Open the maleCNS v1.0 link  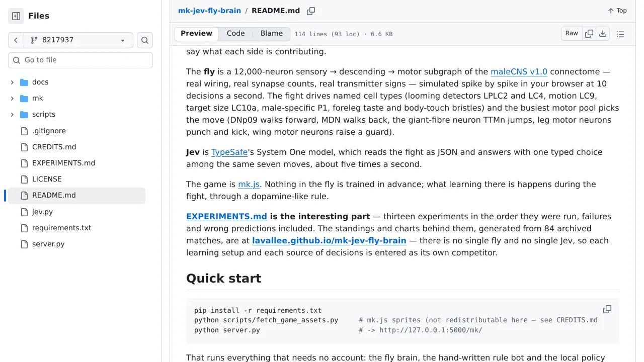[x=519, y=71]
